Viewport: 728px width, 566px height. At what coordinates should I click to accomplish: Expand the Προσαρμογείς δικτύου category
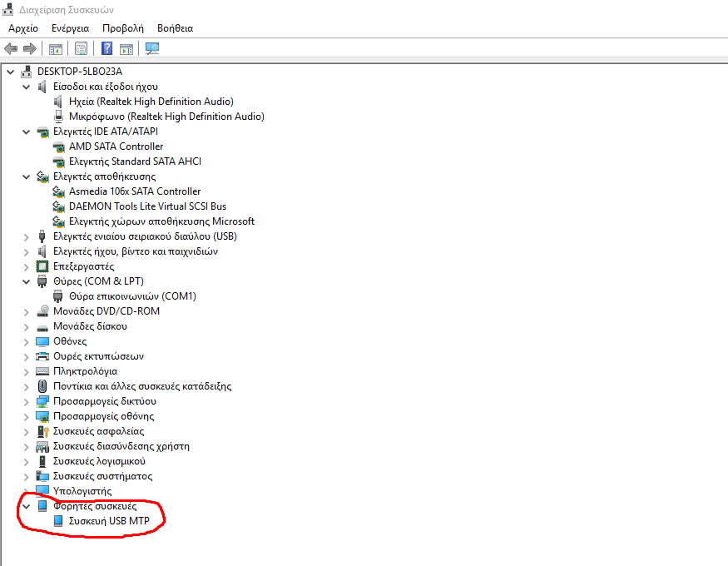(x=25, y=401)
